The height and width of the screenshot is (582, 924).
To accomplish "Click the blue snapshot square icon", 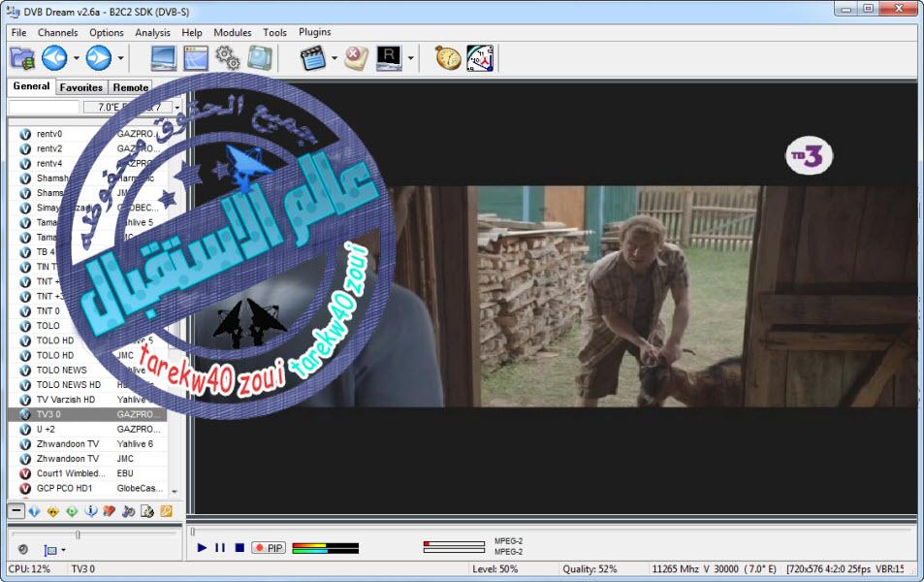I will (259, 58).
